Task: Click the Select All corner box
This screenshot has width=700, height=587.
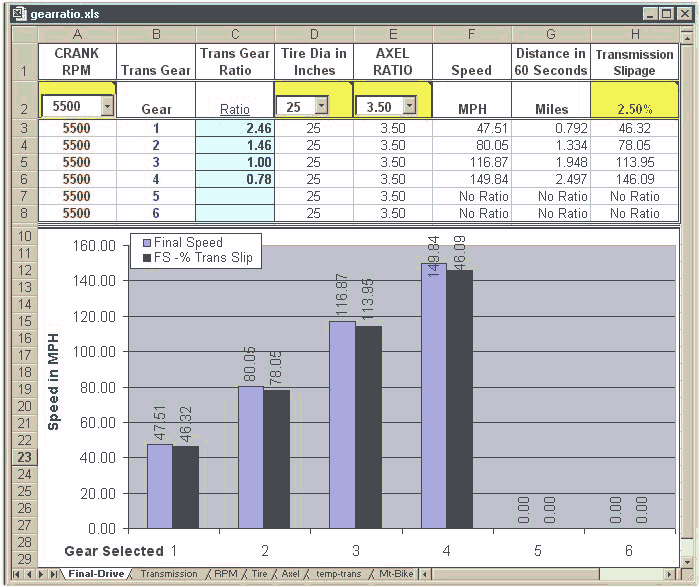Action: (25, 34)
